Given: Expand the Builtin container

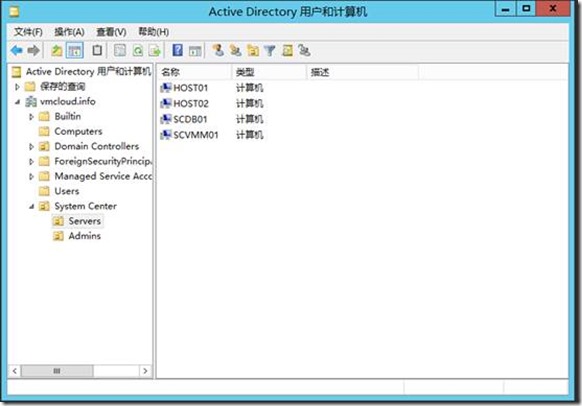Looking at the screenshot, I should [32, 117].
